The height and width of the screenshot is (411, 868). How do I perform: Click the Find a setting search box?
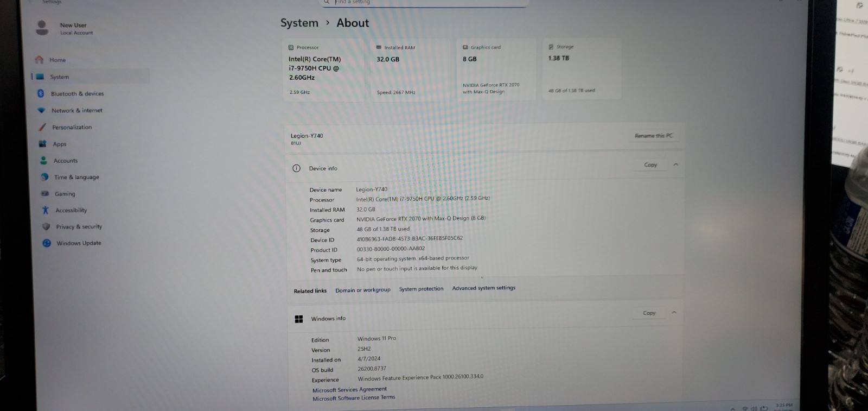[x=424, y=3]
